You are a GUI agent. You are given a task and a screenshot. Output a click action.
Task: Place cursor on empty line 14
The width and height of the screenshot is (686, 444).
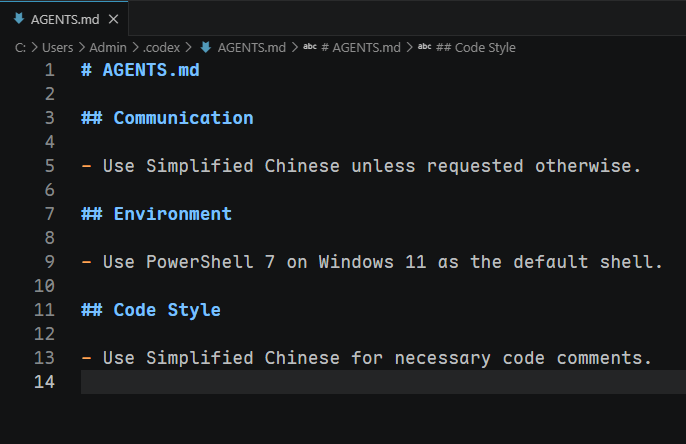tap(383, 382)
